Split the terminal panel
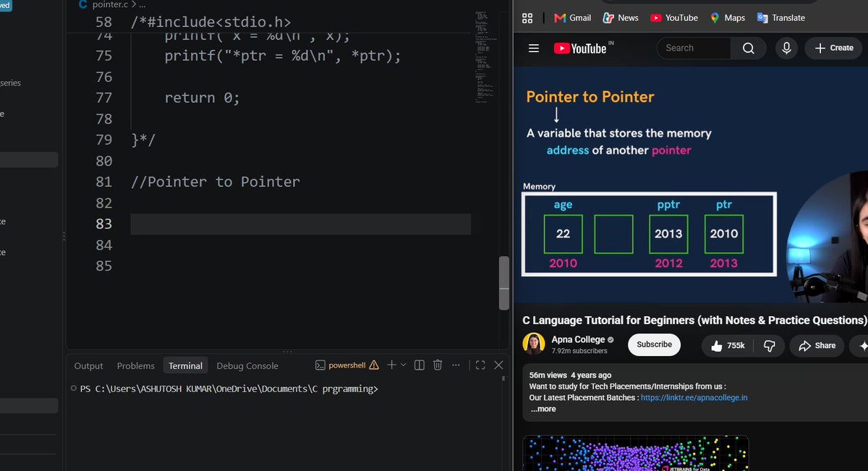 coord(419,365)
